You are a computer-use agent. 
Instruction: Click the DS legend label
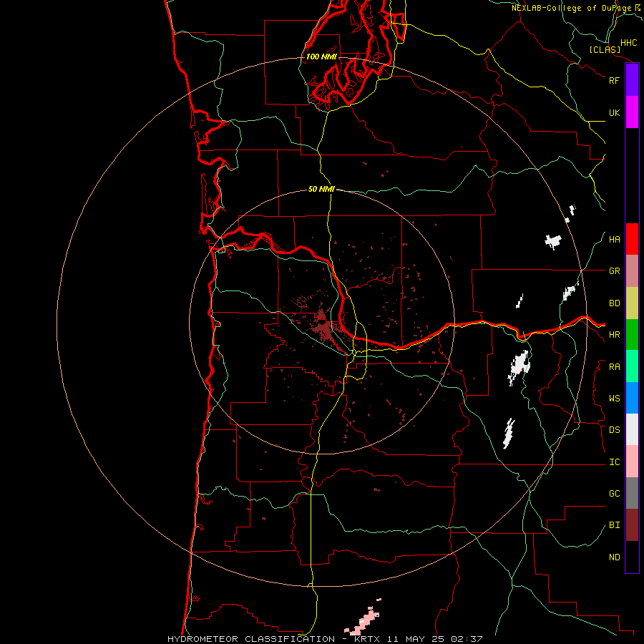pos(614,430)
